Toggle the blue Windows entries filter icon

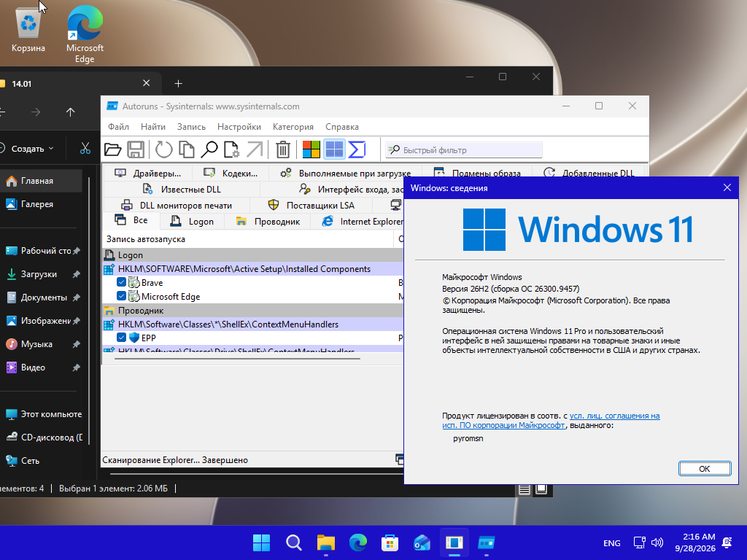(334, 149)
